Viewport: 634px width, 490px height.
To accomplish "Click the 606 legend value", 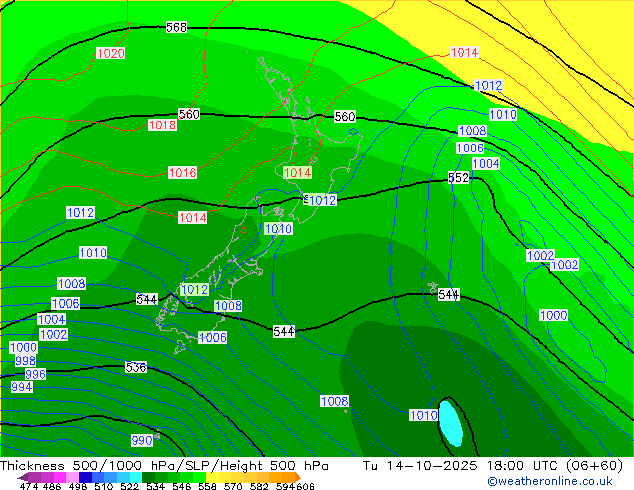I will pyautogui.click(x=305, y=486).
